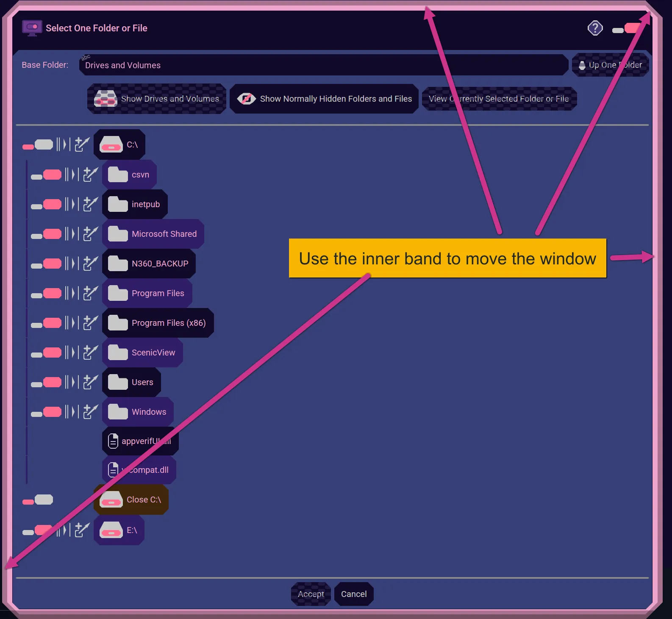Select the Microsoft Shared folder
The width and height of the screenshot is (672, 619).
[153, 234]
